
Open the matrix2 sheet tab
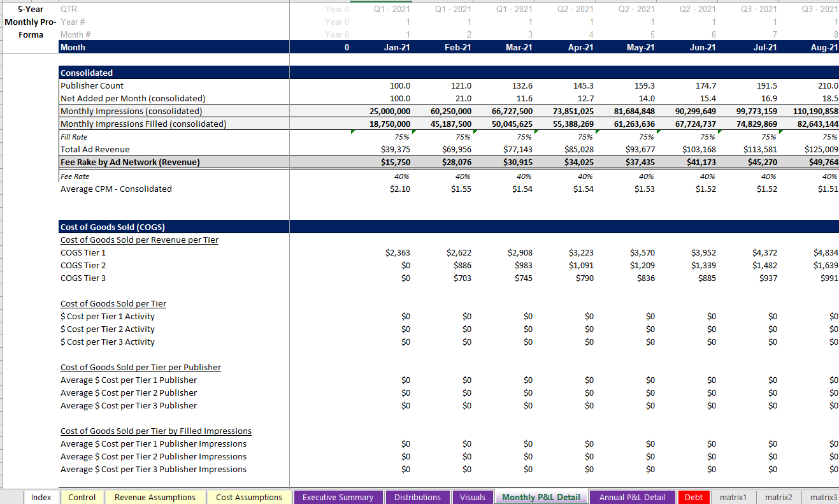pyautogui.click(x=778, y=497)
